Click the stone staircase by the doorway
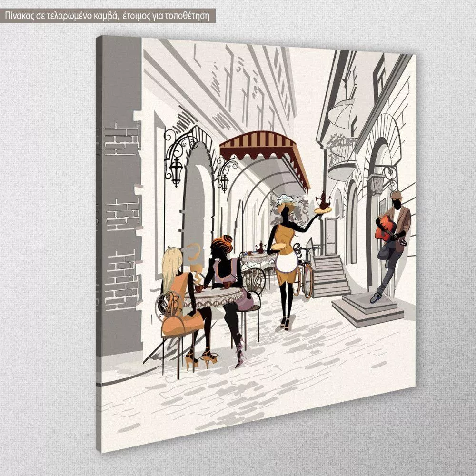This screenshot has width=476, height=476. 331,276
